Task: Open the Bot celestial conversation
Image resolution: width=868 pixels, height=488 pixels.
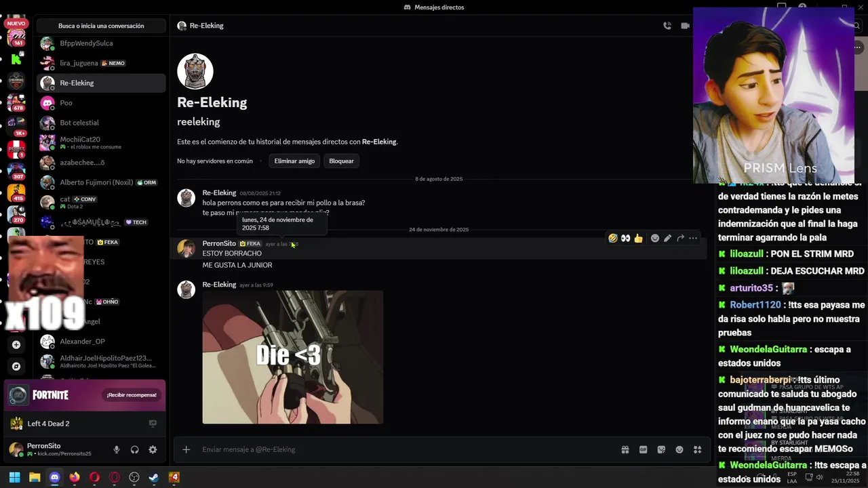Action: 101,123
